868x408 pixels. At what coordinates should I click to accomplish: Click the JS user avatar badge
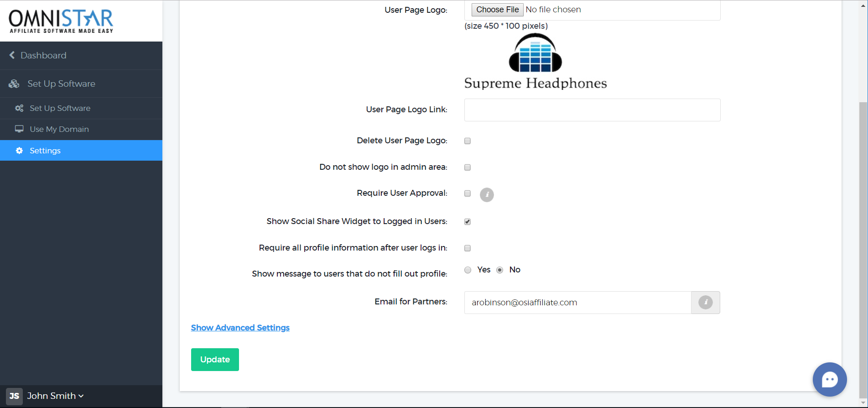pyautogui.click(x=14, y=396)
